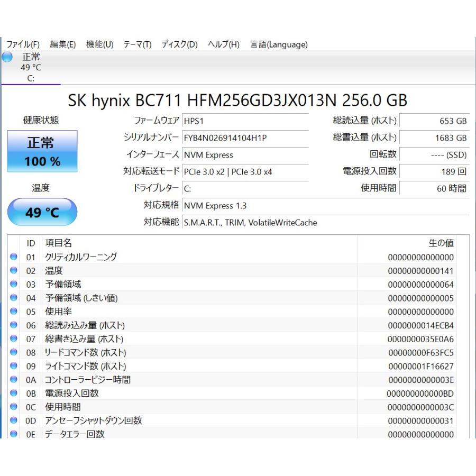This screenshot has height=476, width=476.
Task: Click status dot for row 03 予備領域
Action: (14, 284)
